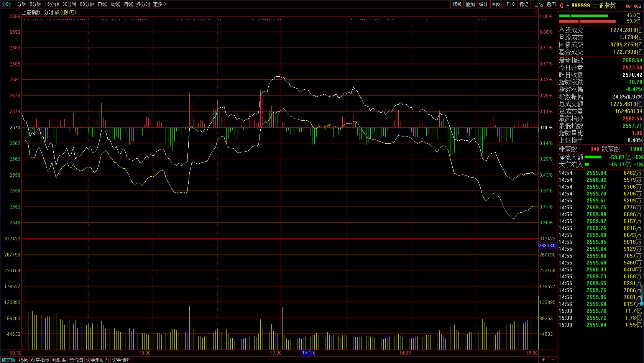Image resolution: width=644 pixels, height=363 pixels.
Task: Open the 日线 daily chart
Action: 102,4
